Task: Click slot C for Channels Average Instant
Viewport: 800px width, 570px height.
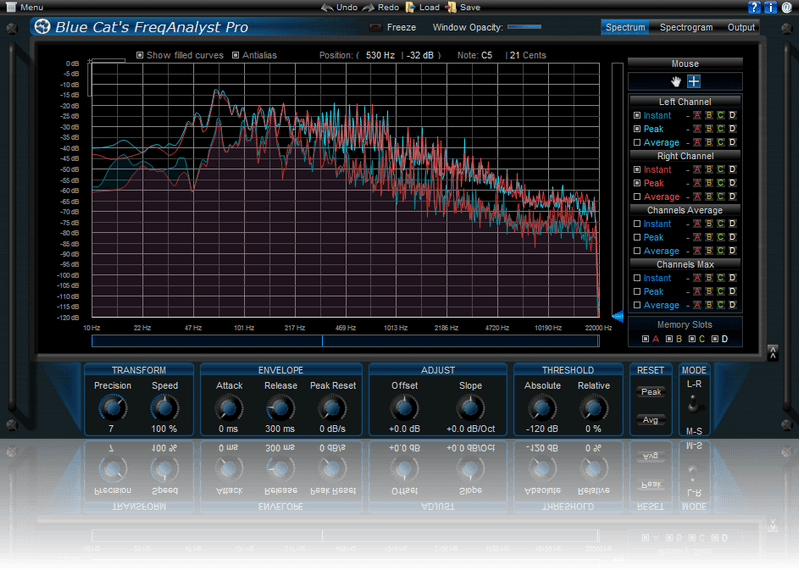Action: (720, 224)
